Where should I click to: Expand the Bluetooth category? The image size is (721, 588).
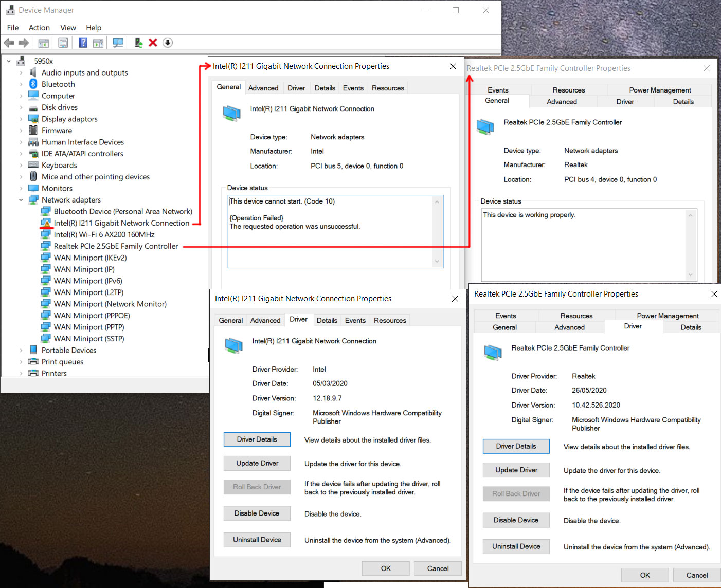tap(21, 84)
